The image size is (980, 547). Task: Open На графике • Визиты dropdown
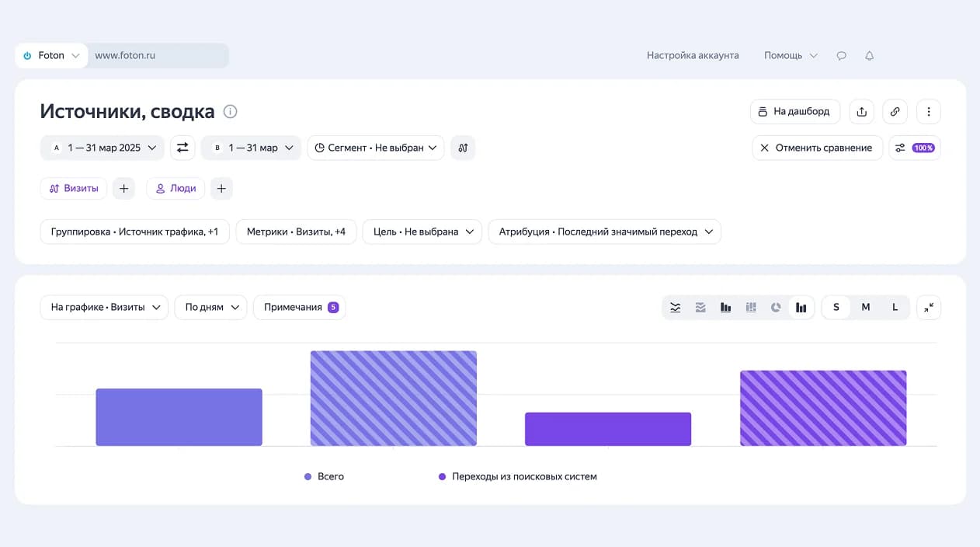pyautogui.click(x=104, y=307)
